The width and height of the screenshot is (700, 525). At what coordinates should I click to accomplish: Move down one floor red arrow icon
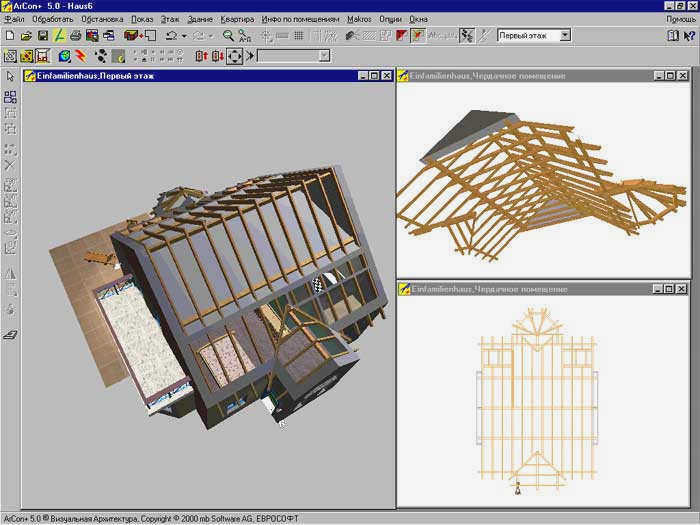pyautogui.click(x=218, y=56)
